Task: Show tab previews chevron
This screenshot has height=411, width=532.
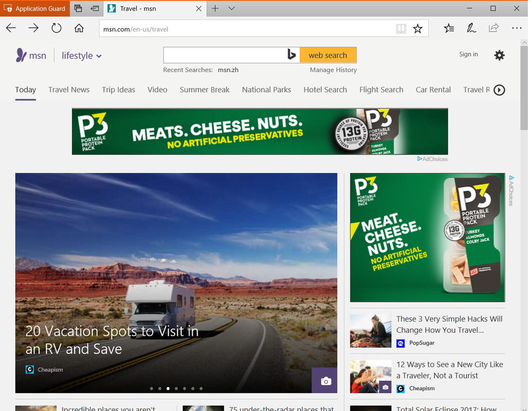Action: pyautogui.click(x=232, y=9)
